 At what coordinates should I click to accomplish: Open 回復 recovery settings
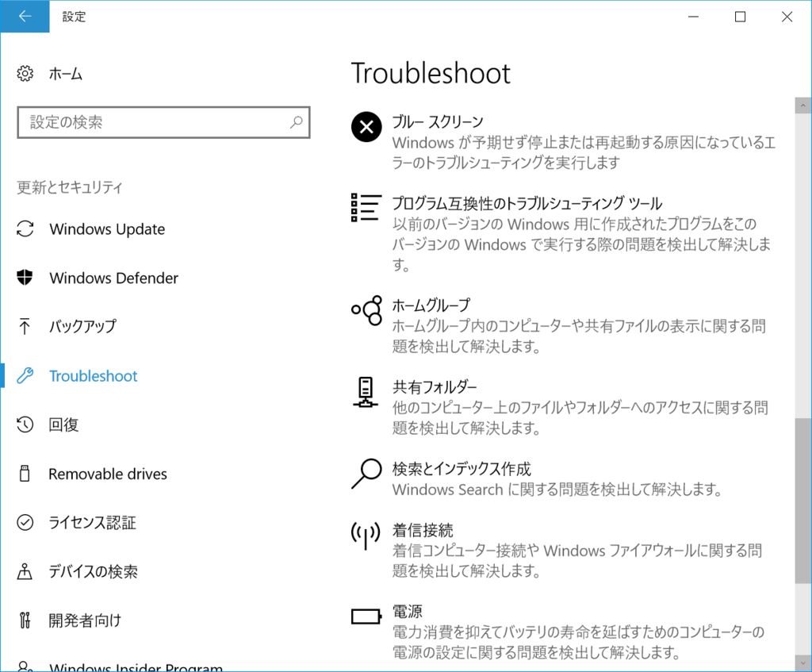(63, 424)
